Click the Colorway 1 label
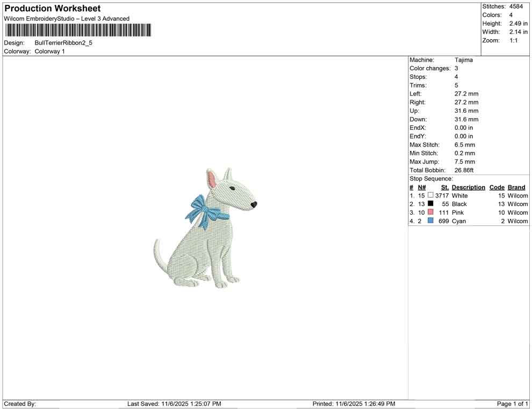 48,52
